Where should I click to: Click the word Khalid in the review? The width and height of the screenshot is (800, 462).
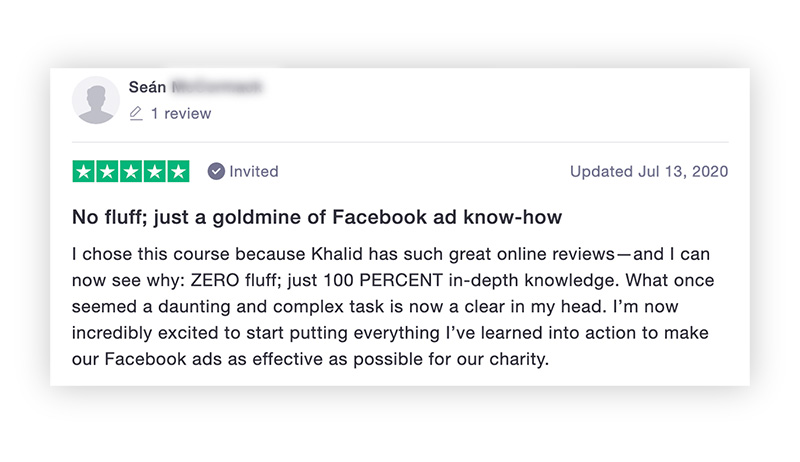(337, 254)
